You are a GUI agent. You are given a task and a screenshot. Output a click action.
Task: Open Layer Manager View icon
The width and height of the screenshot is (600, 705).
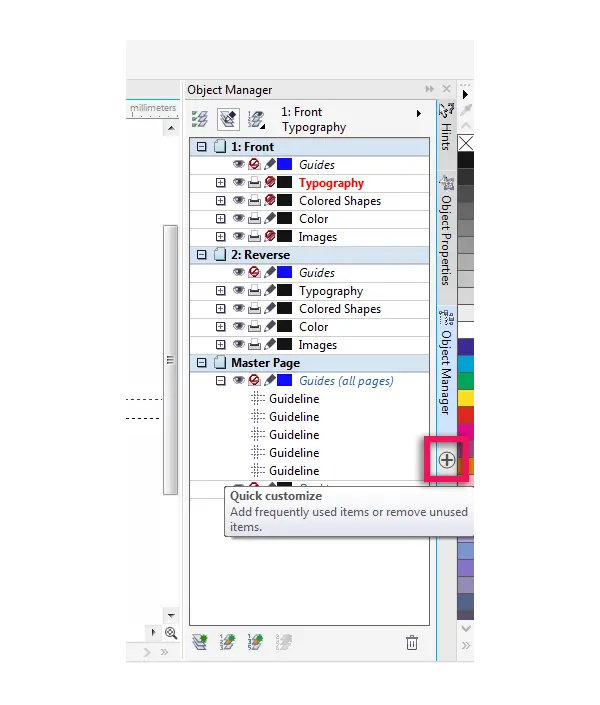pos(256,119)
